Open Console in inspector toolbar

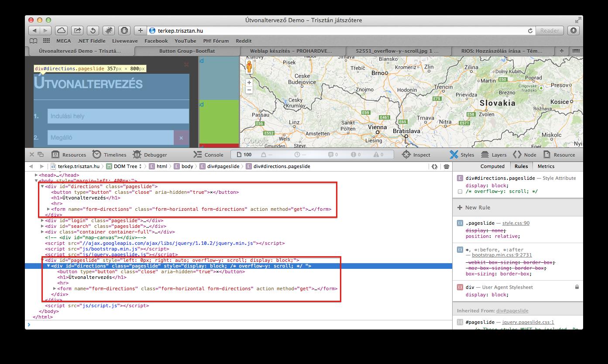[x=208, y=155]
